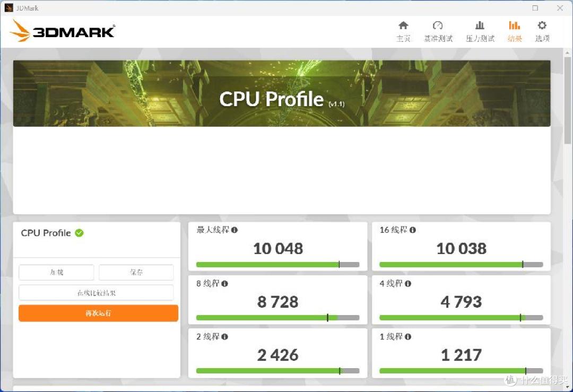This screenshot has height=392, width=573.
Task: Click the vertical scrollbar thumb
Action: 567,100
